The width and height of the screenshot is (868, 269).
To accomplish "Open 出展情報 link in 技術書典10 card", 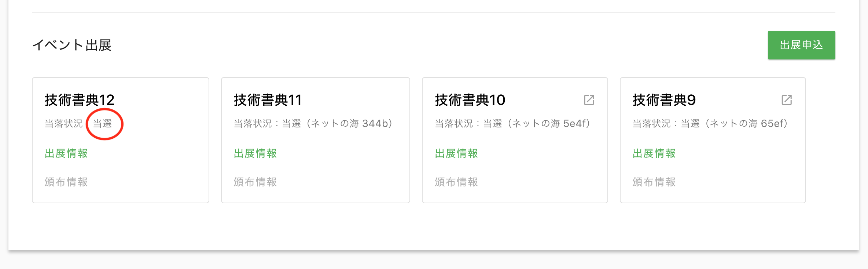I will click(457, 153).
